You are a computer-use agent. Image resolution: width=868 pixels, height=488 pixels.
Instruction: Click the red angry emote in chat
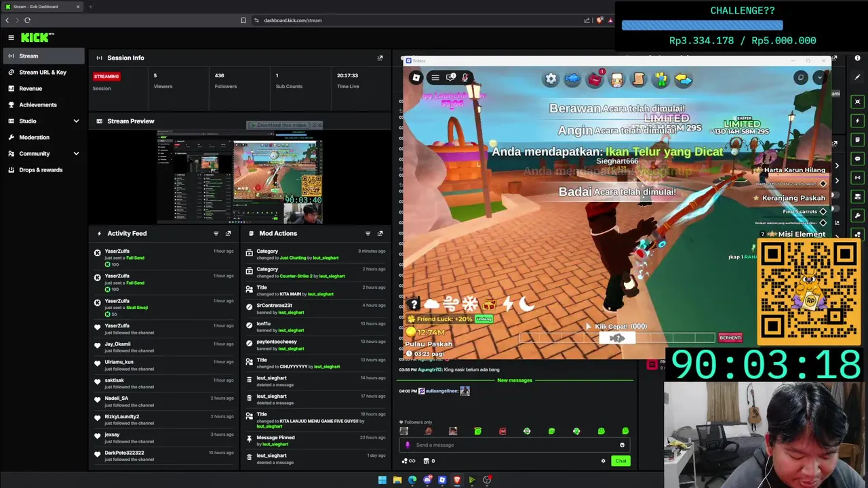pyautogui.click(x=502, y=431)
